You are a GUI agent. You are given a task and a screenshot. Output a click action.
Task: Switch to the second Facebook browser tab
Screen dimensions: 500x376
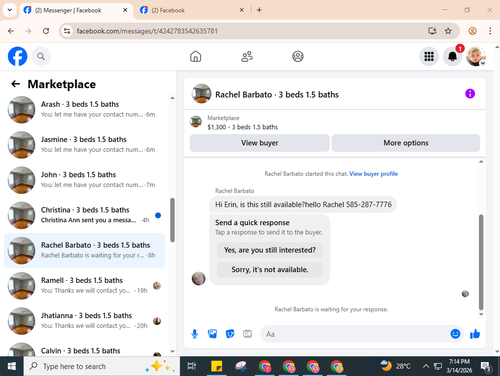(x=191, y=10)
